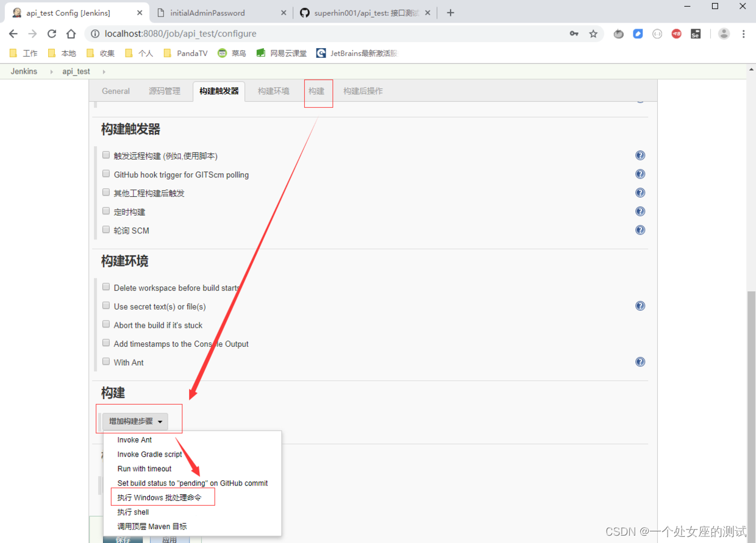756x543 pixels.
Task: Open the browser home page
Action: click(x=71, y=34)
